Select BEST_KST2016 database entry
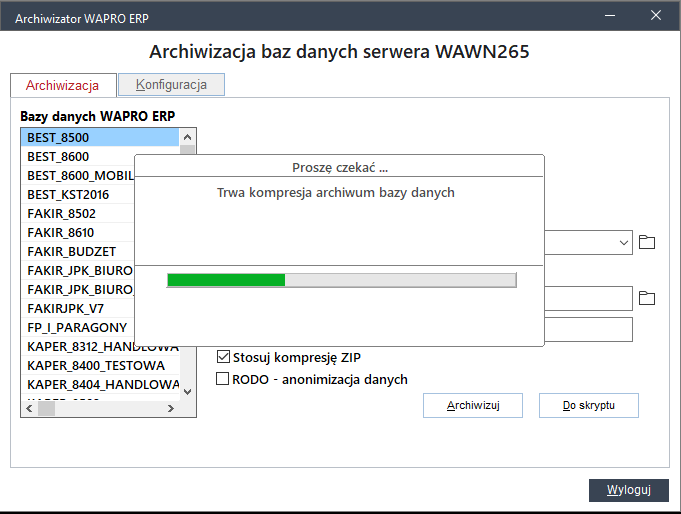The height and width of the screenshot is (514, 681). coord(78,195)
